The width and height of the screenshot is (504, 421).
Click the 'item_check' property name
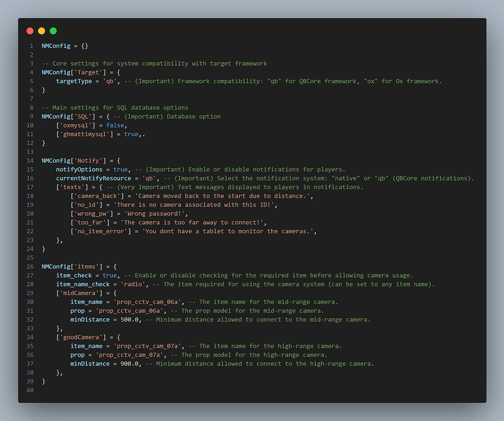point(74,276)
